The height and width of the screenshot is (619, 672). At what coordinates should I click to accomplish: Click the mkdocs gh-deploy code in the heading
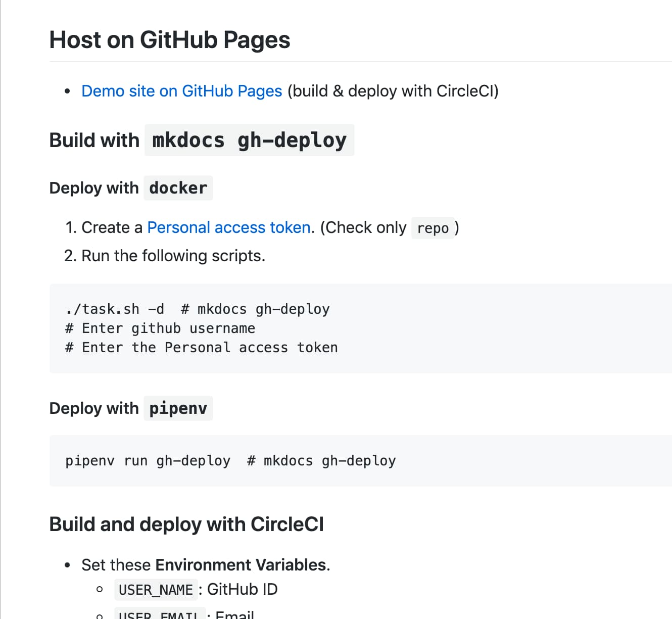click(249, 140)
